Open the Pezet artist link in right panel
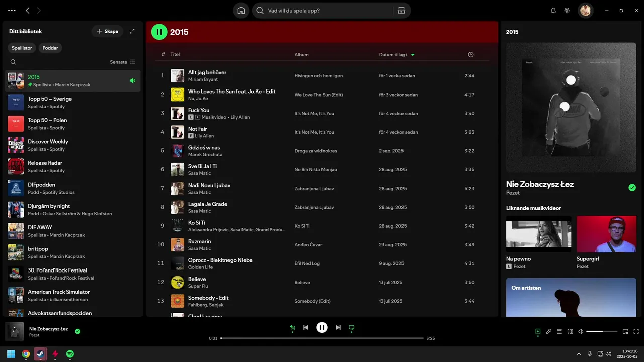Image resolution: width=644 pixels, height=362 pixels. [x=513, y=193]
